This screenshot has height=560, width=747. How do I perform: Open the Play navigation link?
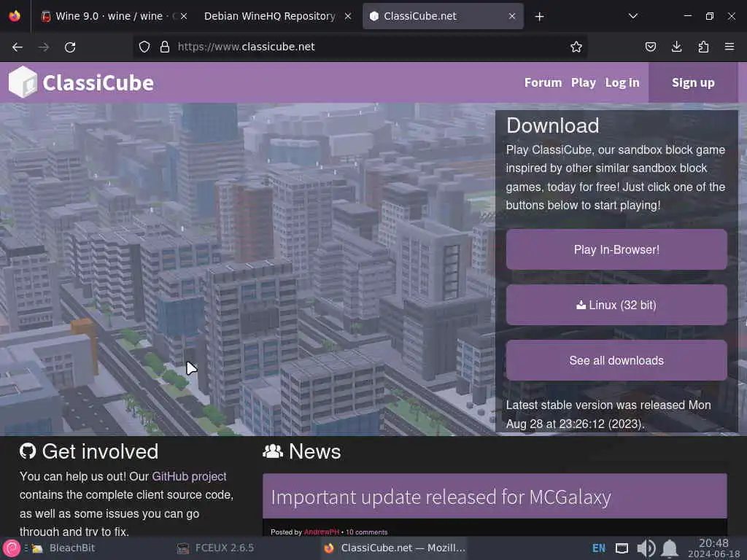(584, 82)
